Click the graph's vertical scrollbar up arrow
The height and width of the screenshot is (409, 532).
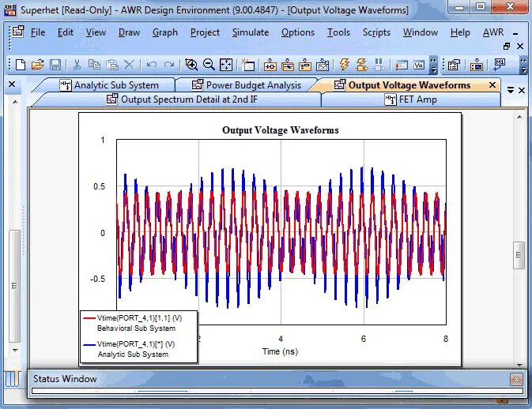pyautogui.click(x=519, y=117)
